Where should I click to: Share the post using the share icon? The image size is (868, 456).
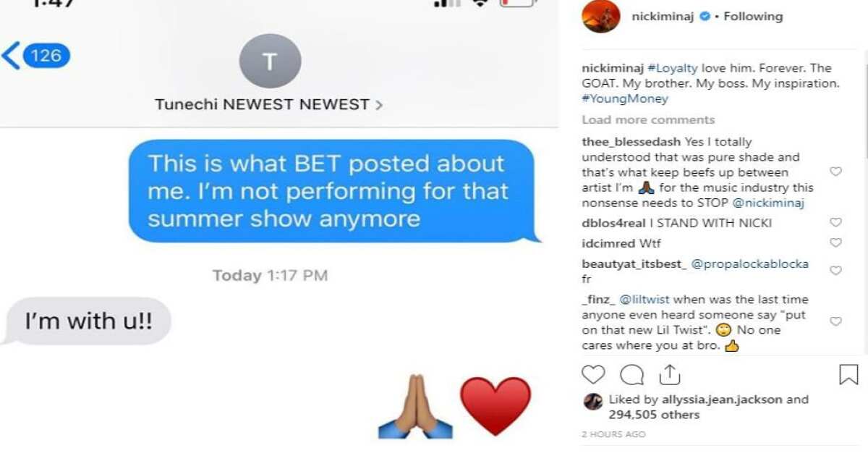[x=670, y=373]
